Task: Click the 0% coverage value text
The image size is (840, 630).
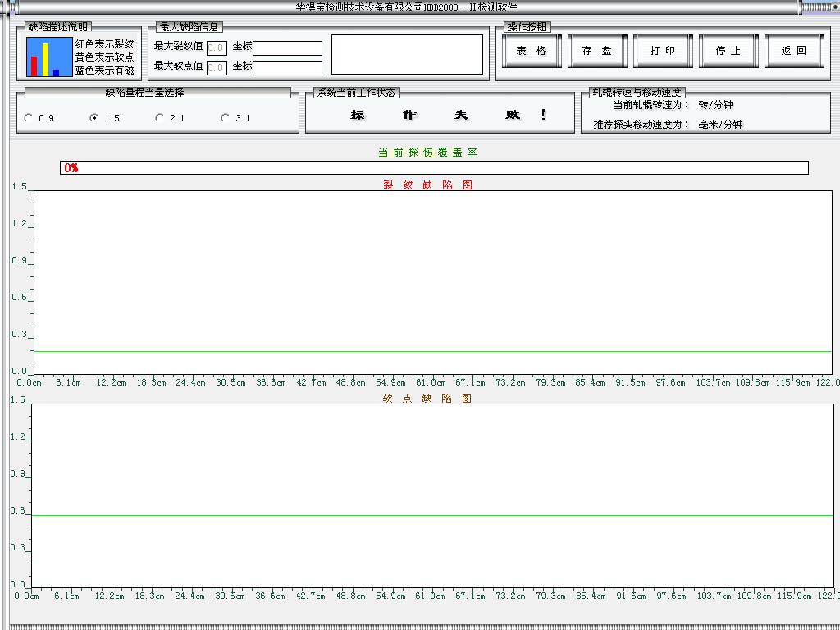Action: point(71,167)
